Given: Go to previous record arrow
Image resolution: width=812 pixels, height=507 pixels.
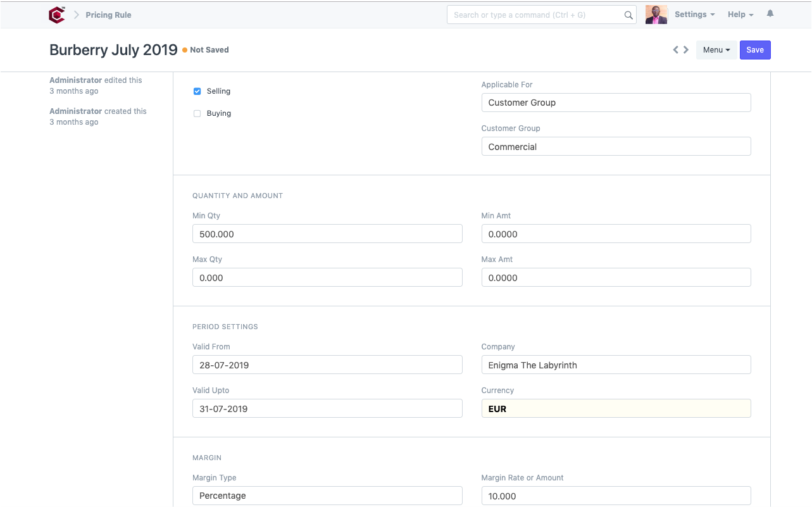Looking at the screenshot, I should tap(675, 50).
